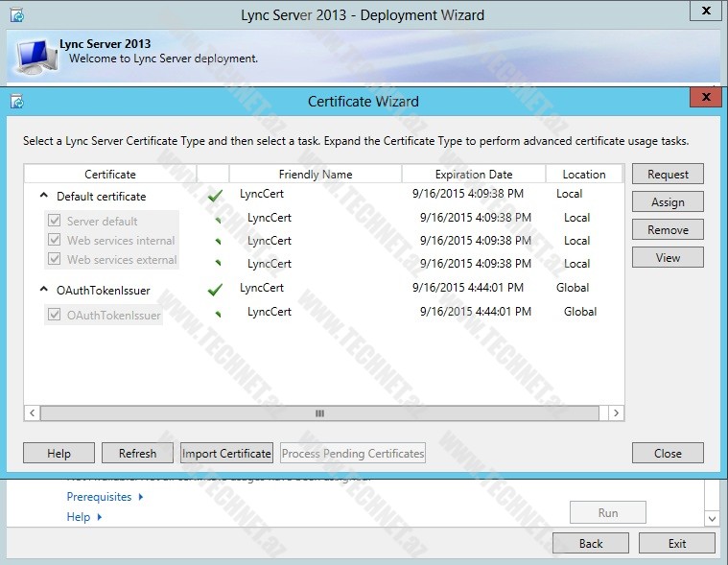Click down arrow of Deployment Wizard scrollbar
This screenshot has width=728, height=565.
coord(711,518)
